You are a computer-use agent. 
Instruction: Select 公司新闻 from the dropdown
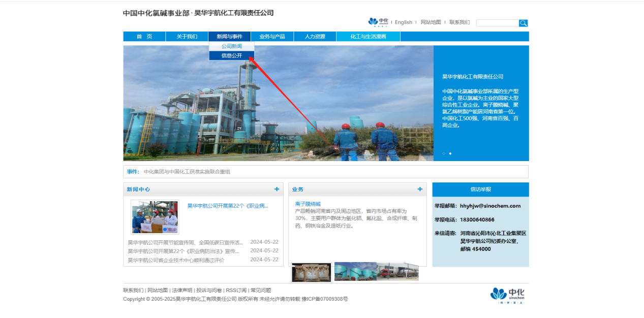[x=232, y=46]
